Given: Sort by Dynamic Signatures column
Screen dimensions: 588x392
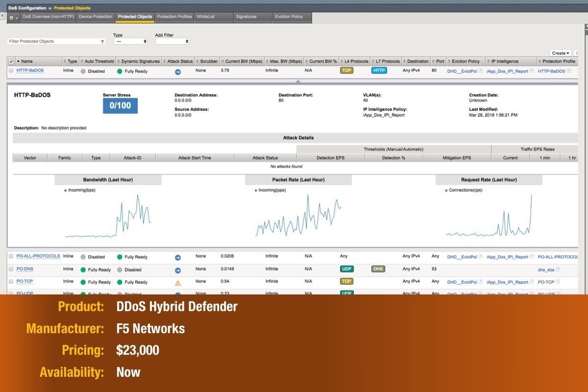Looking at the screenshot, I should pos(138,61).
